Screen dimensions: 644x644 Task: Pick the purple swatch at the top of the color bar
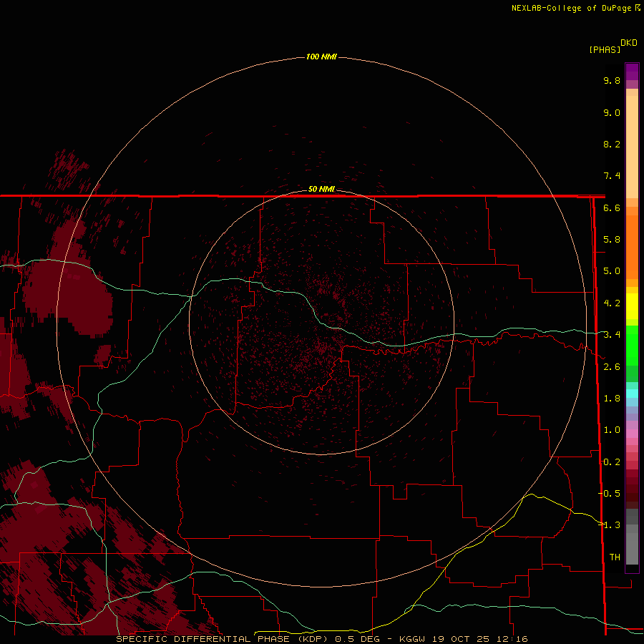tap(632, 72)
